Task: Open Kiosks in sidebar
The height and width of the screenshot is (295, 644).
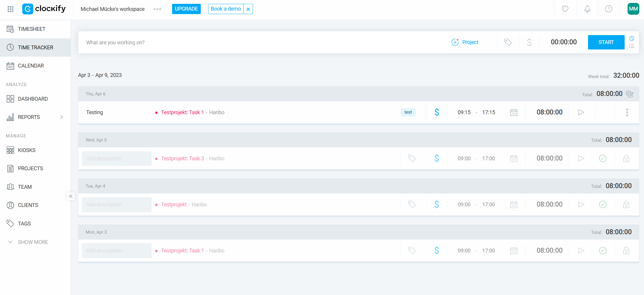Action: point(35,150)
